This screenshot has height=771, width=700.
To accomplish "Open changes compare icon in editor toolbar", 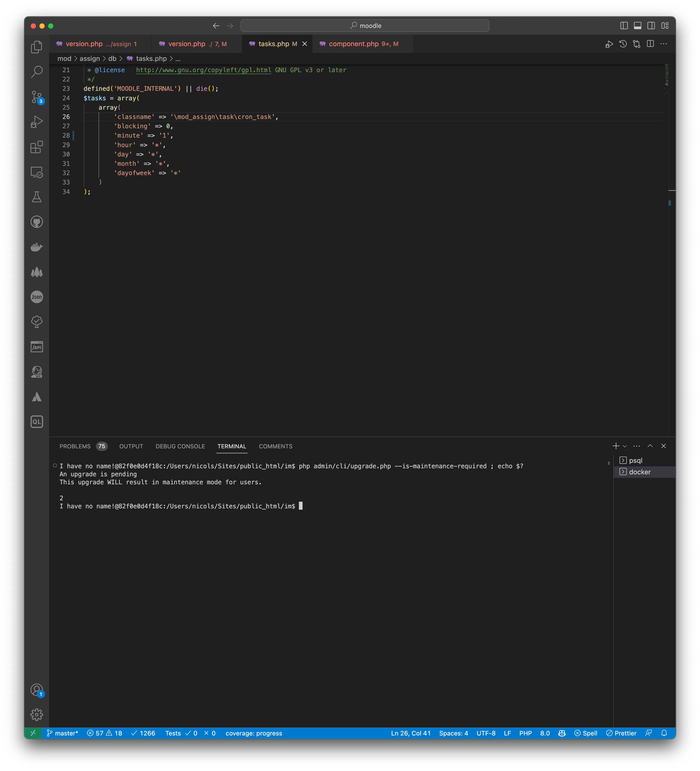I will pos(637,44).
